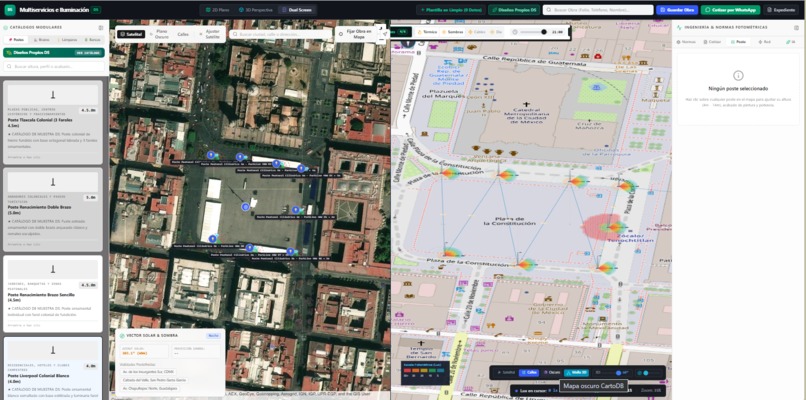The height and width of the screenshot is (400, 806).
Task: Select the Bancas catalog tab
Action: pos(93,40)
